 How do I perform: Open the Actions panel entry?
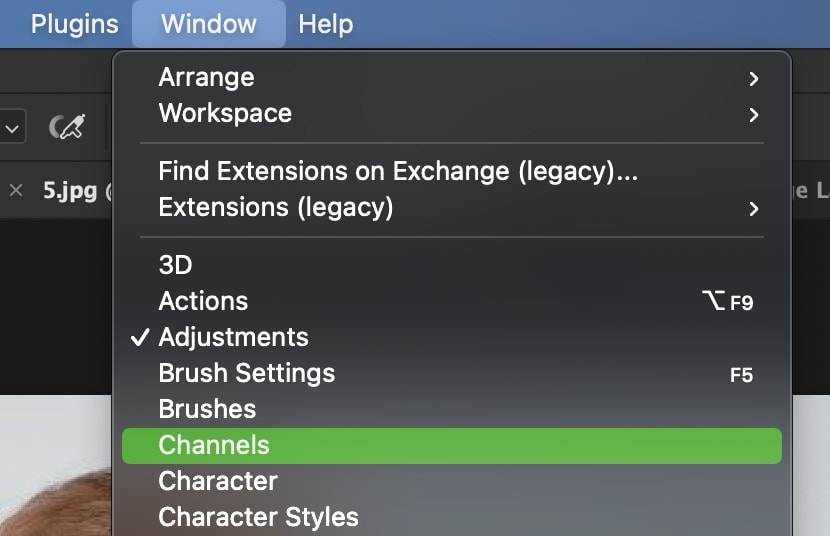[452, 301]
